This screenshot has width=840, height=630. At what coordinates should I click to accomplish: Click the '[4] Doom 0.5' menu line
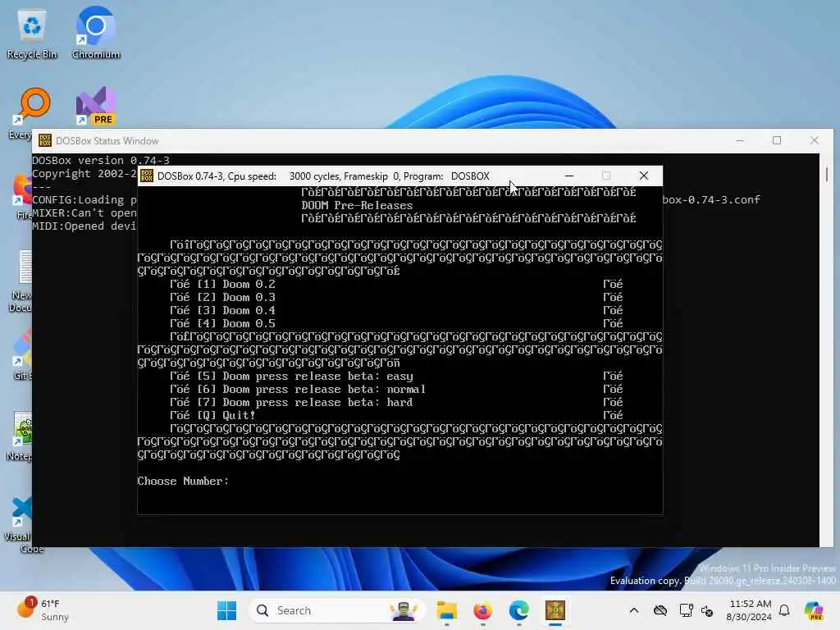pos(236,323)
